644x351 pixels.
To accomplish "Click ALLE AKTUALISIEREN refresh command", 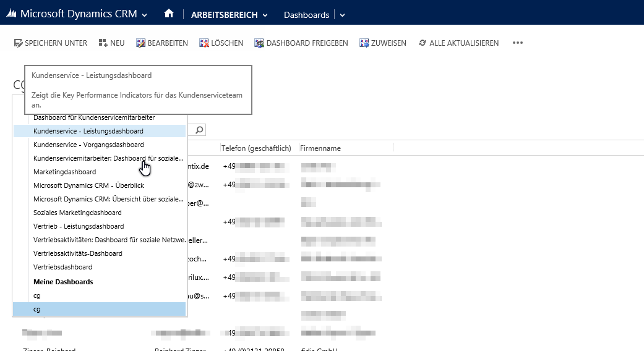I will (x=459, y=43).
